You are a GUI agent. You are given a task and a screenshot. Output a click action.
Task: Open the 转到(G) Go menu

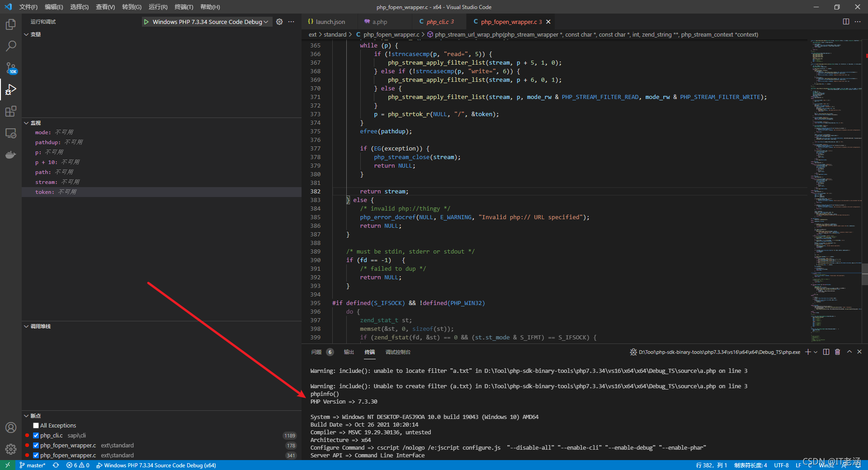tap(132, 7)
